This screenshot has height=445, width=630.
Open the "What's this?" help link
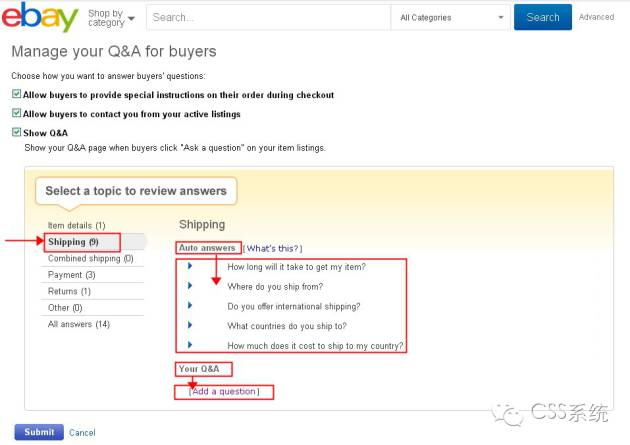(x=273, y=248)
